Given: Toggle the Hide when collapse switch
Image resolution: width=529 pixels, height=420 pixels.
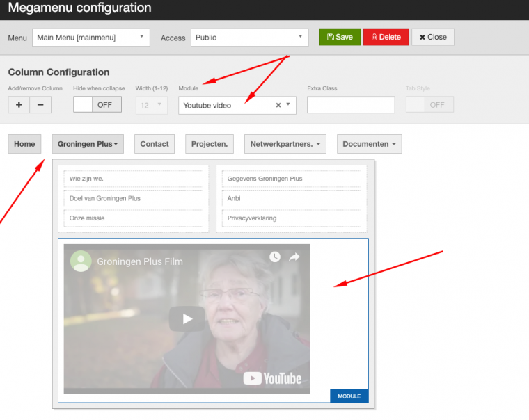Looking at the screenshot, I should pos(97,105).
